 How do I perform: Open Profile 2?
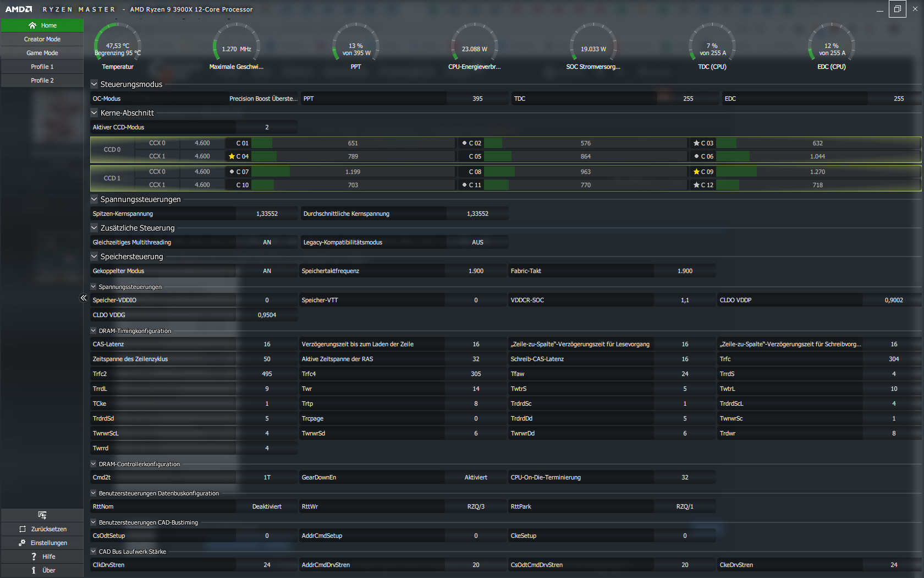click(x=42, y=80)
